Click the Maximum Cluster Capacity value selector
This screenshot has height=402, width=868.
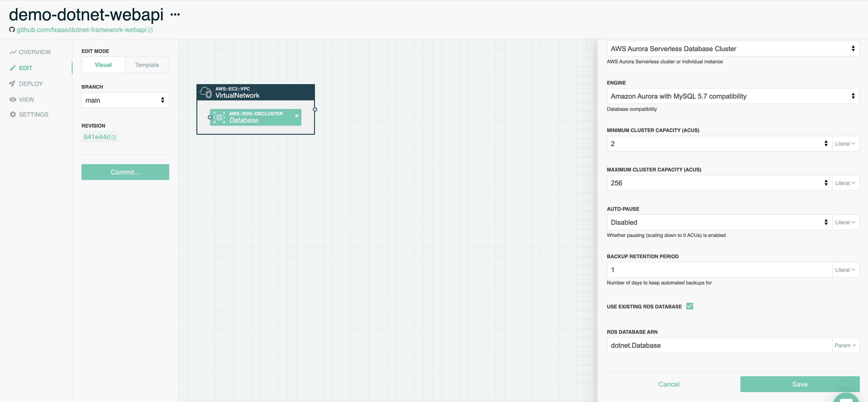[719, 183]
